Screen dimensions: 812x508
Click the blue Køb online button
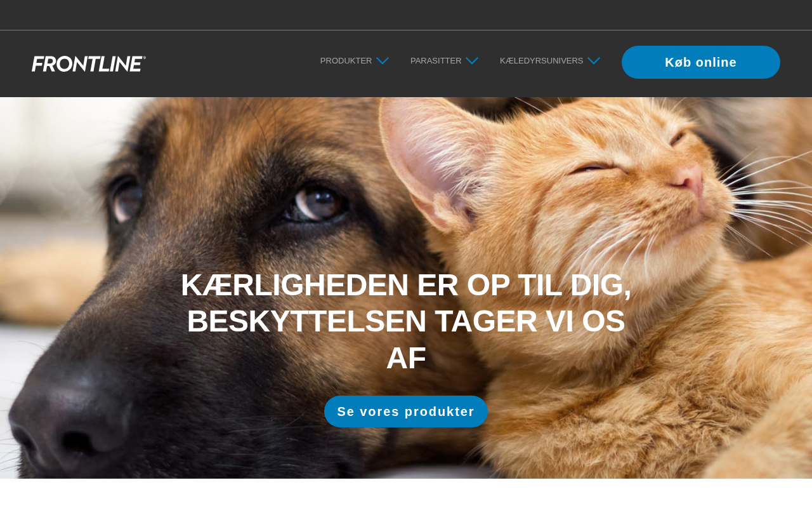click(x=701, y=62)
